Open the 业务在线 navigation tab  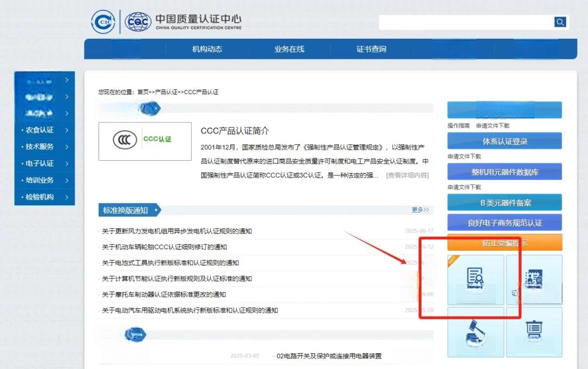click(289, 49)
